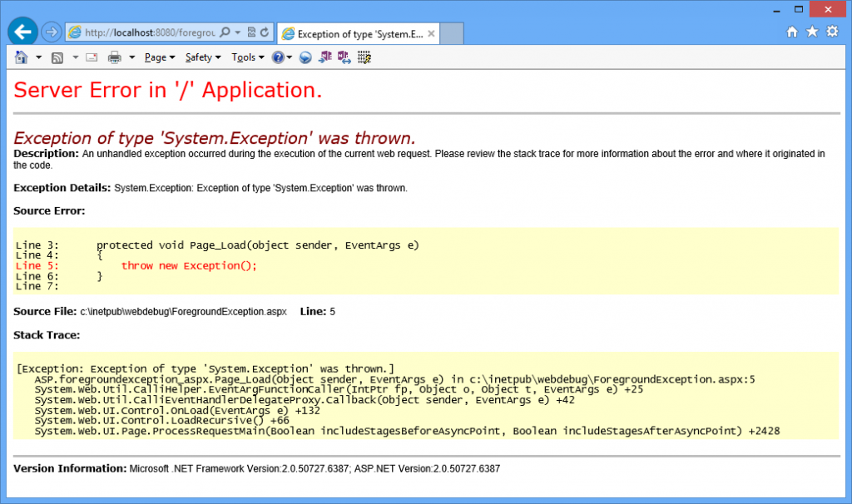Open the Tools menu

coord(248,57)
